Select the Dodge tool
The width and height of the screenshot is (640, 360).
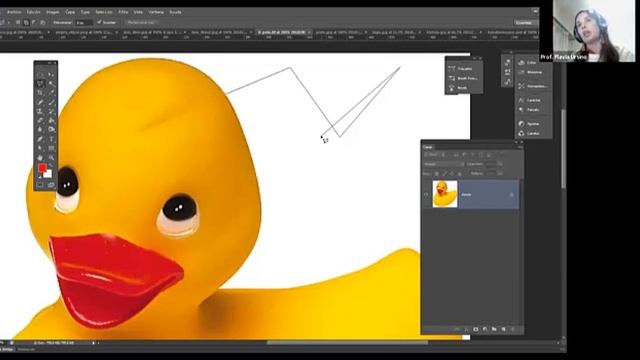point(51,130)
